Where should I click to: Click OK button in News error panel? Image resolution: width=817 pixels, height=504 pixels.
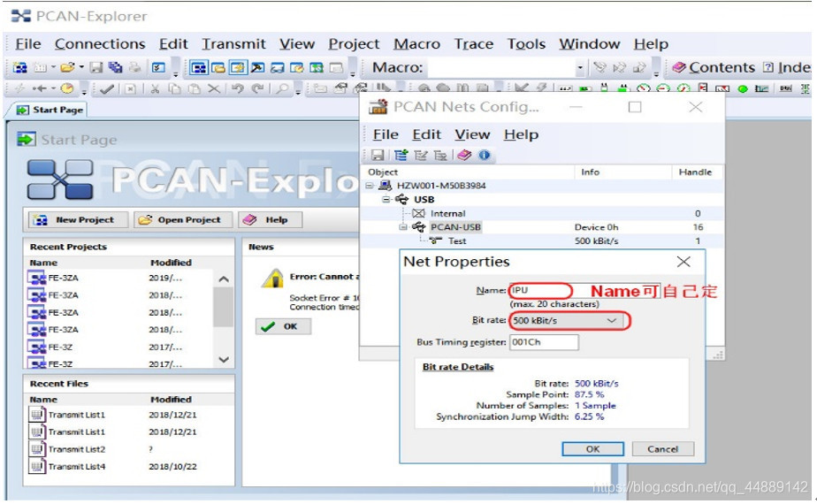(x=283, y=327)
